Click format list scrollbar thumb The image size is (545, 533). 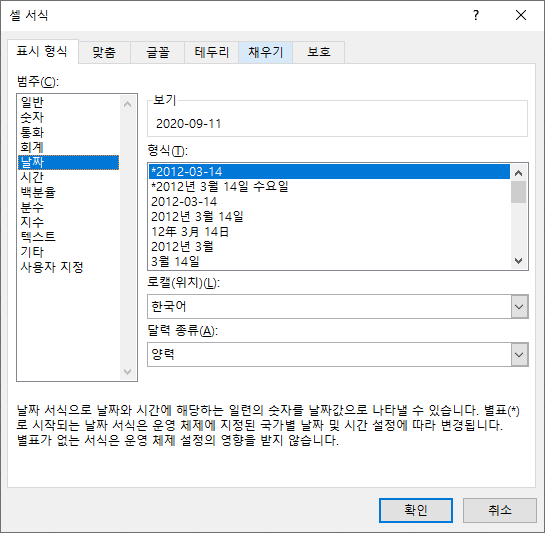pos(519,192)
